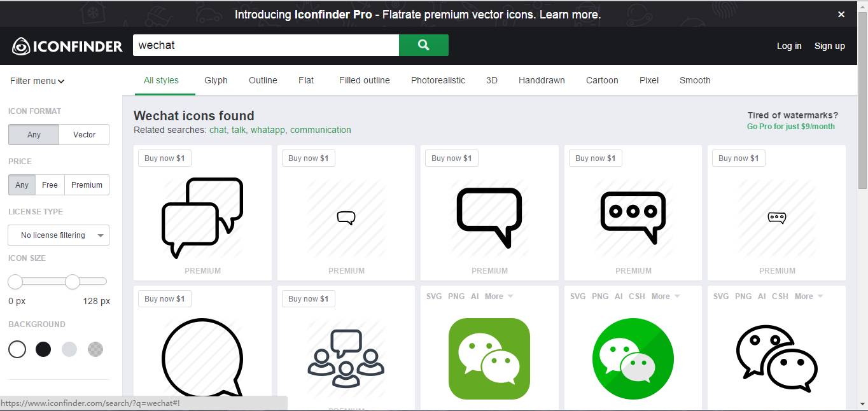Click the minimum icon size slider handle
Screen dimensions: 868x411
click(x=15, y=281)
